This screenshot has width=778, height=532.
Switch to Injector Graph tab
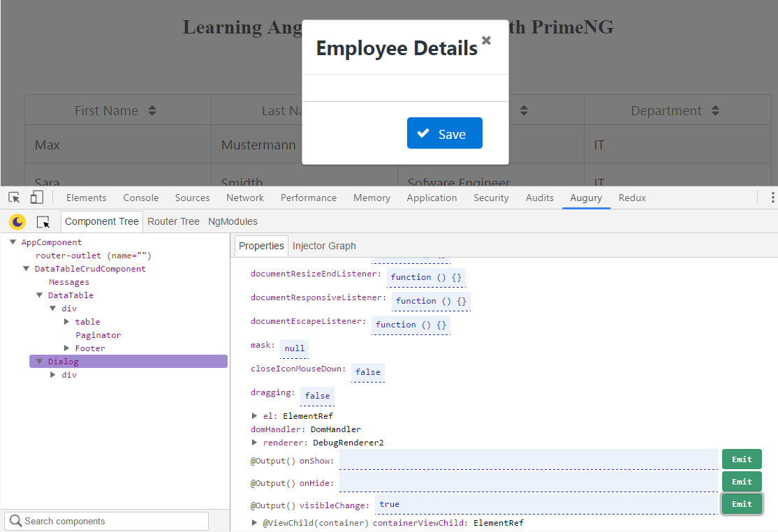click(x=324, y=246)
